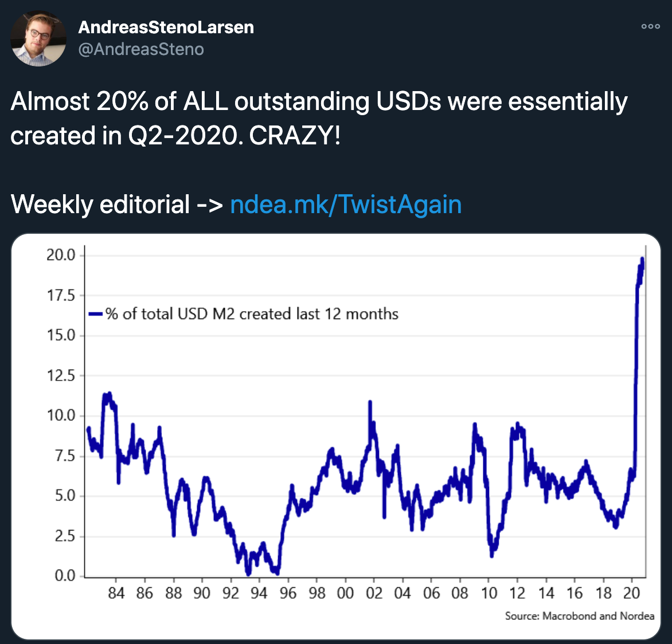
Task: Click the 10.0 y-axis label
Action: (x=61, y=415)
